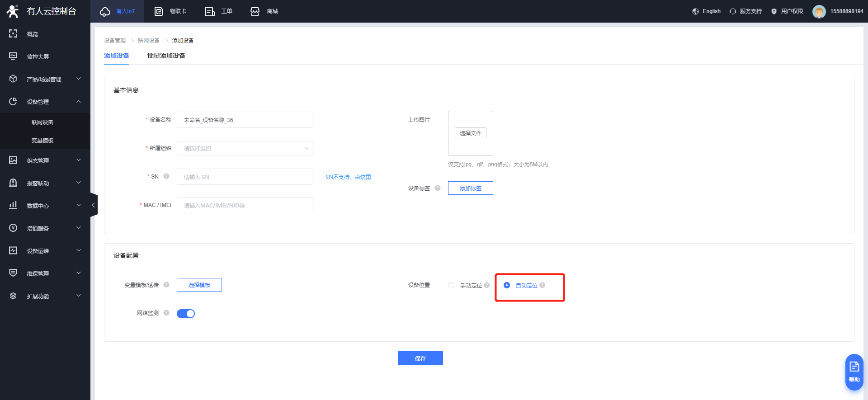This screenshot has height=400, width=868.
Task: Click the 维保管理 shield icon
Action: point(13,273)
